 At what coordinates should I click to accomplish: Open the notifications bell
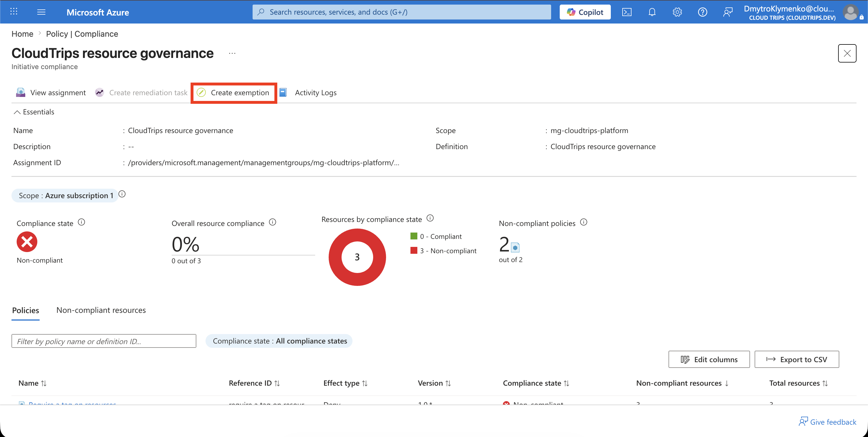pos(652,12)
